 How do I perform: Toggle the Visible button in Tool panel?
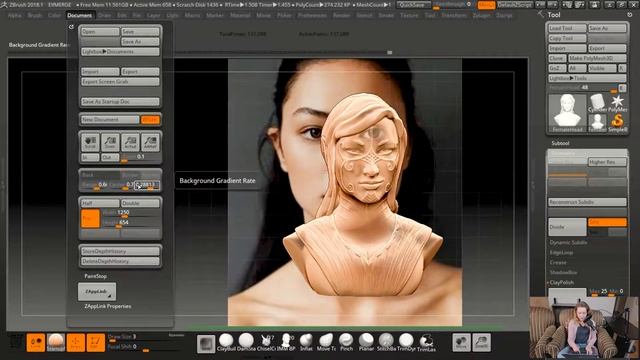(x=602, y=68)
